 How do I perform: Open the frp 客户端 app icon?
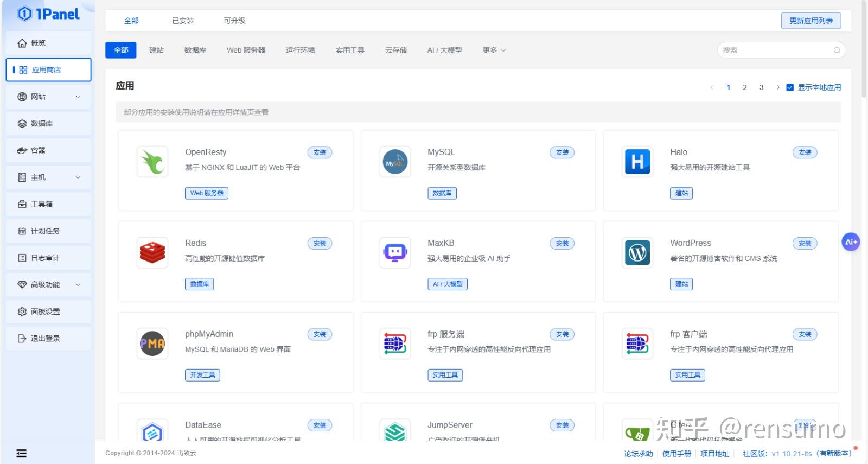pyautogui.click(x=637, y=344)
